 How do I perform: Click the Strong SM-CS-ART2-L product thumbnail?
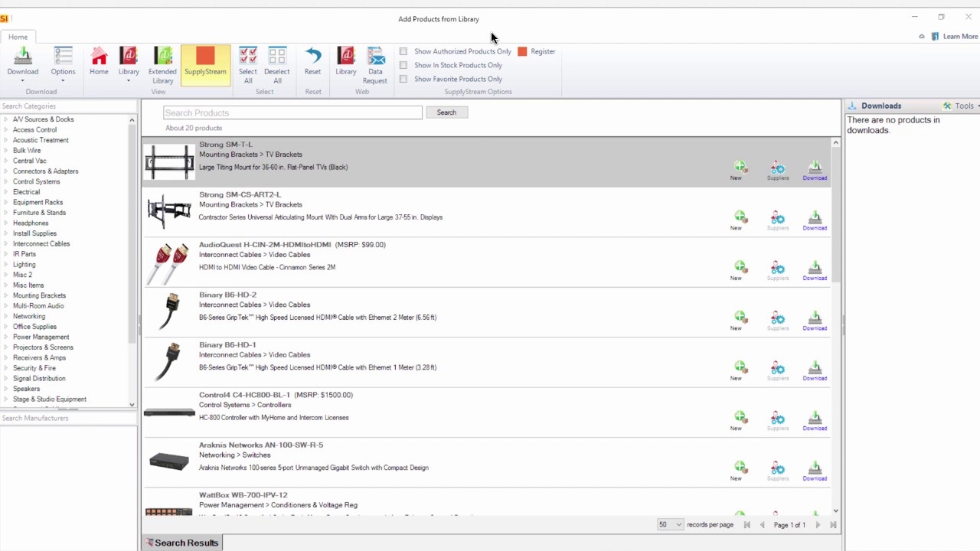click(169, 212)
